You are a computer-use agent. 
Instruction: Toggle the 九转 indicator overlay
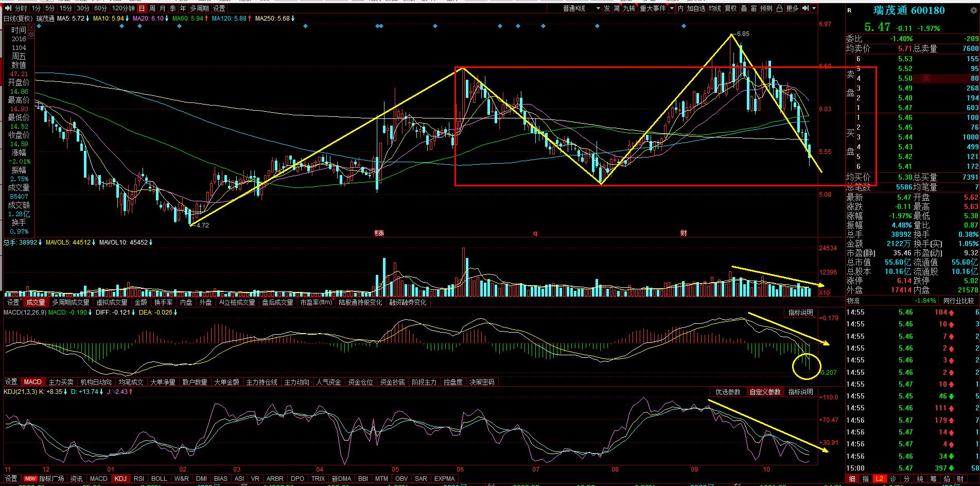(x=629, y=8)
